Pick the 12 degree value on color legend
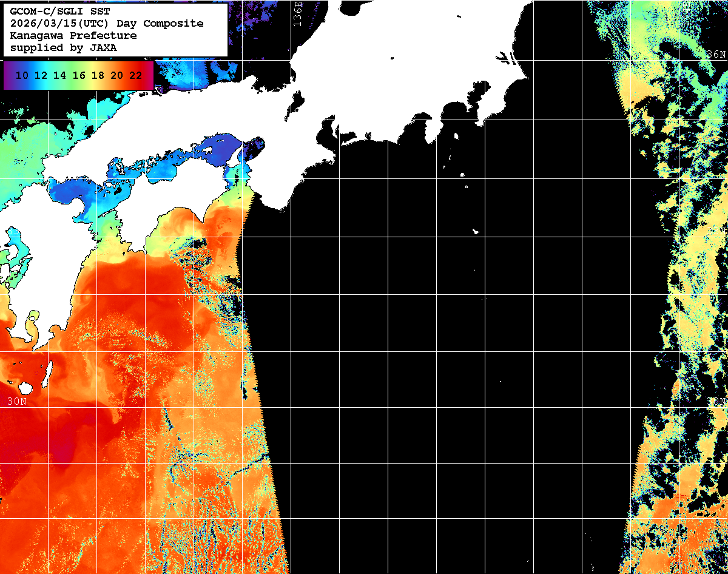The image size is (728, 574). coord(41,76)
